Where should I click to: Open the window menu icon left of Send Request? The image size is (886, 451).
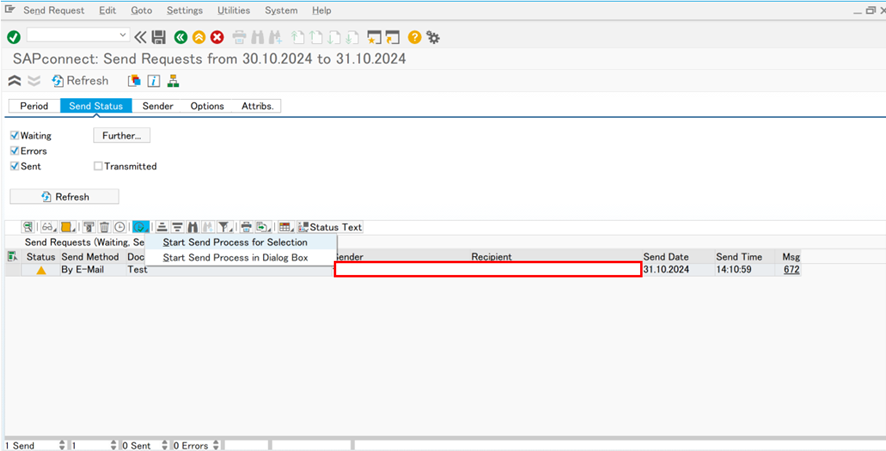[10, 10]
